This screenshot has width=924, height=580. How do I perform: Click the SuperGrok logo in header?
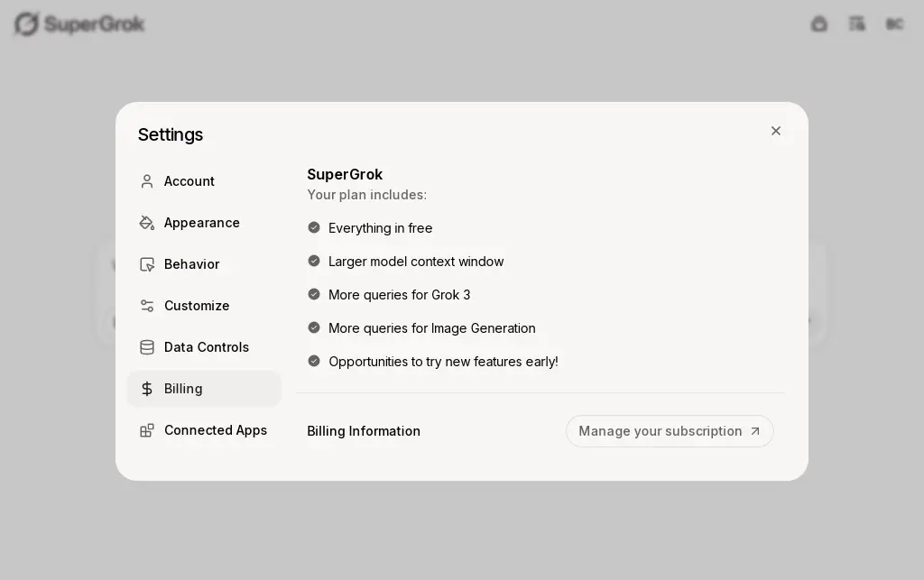click(79, 24)
